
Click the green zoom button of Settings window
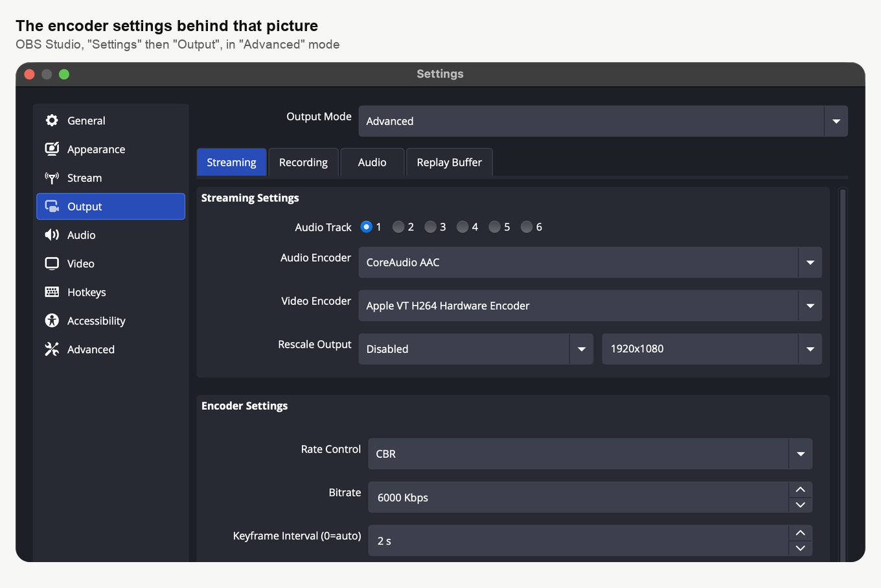64,74
